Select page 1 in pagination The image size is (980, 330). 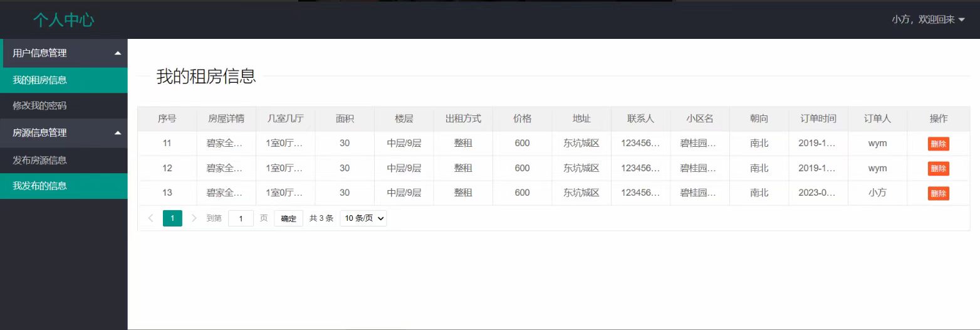(172, 218)
